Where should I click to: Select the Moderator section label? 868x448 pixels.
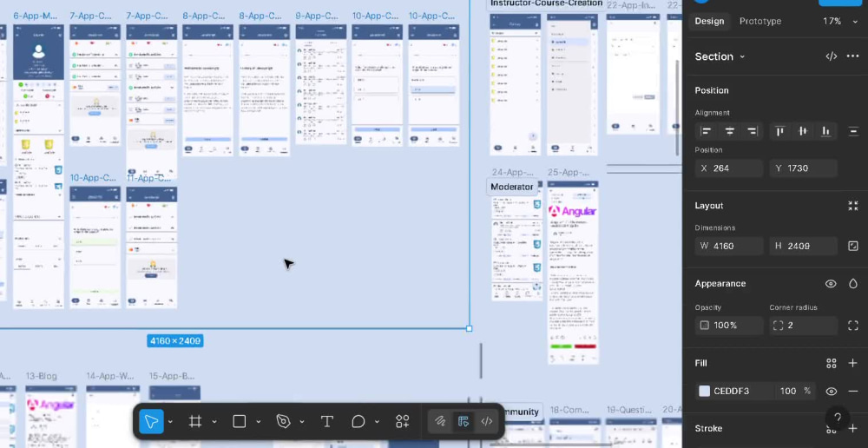512,187
